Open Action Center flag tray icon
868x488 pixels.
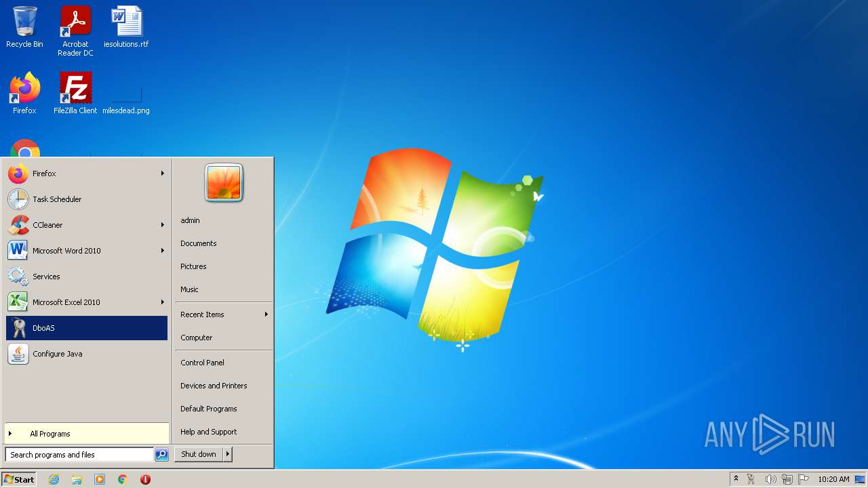point(804,479)
